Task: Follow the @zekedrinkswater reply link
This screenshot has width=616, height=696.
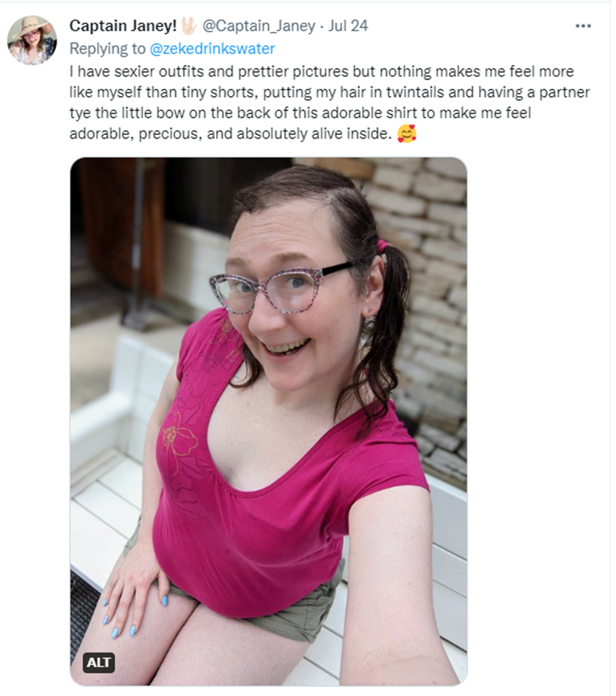Action: tap(213, 48)
